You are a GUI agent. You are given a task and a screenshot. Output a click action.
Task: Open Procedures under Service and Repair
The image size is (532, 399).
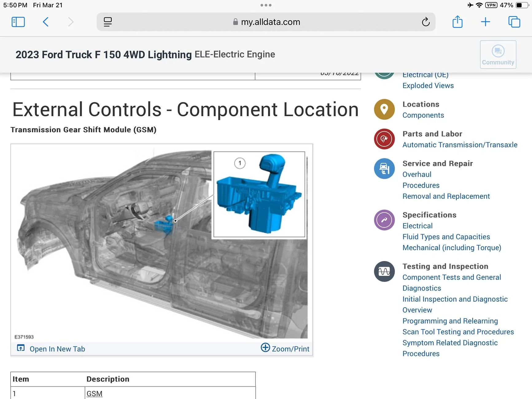(x=421, y=185)
